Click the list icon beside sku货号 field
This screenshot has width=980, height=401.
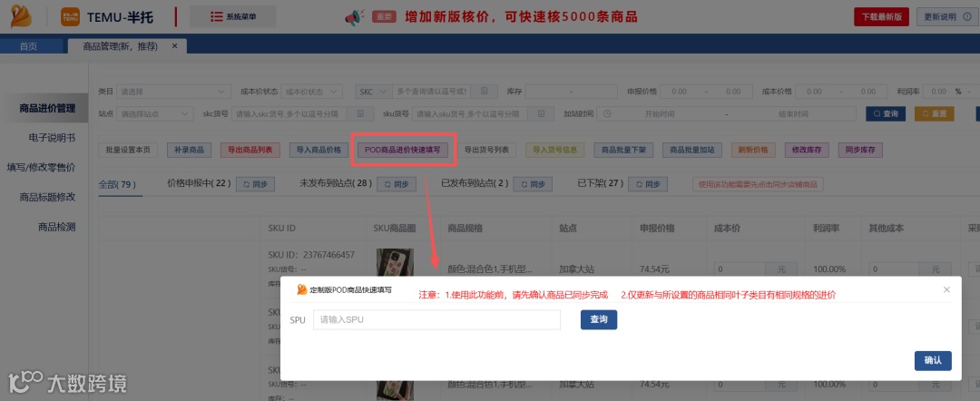click(x=541, y=114)
